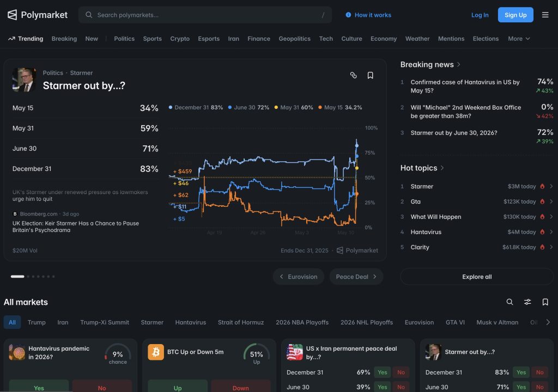558x392 pixels.
Task: Click the Log In link
Action: pos(480,15)
